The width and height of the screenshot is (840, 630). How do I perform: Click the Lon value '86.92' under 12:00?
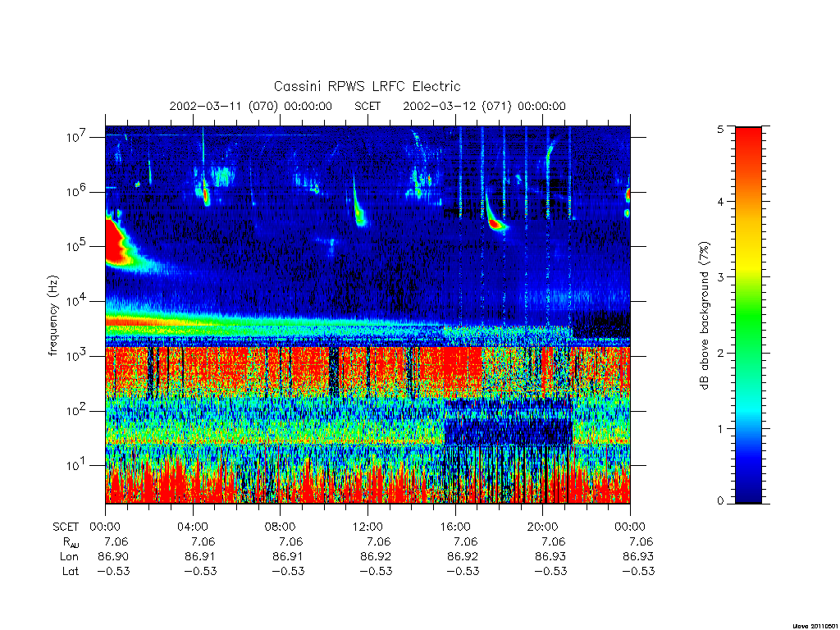[376, 557]
